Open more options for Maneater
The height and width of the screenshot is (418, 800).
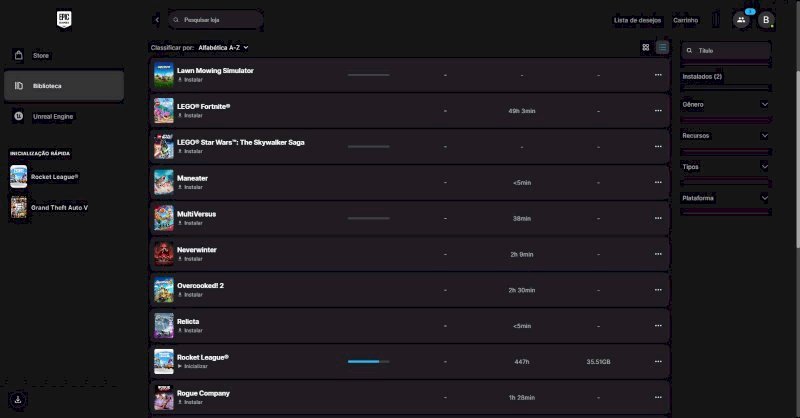tap(658, 182)
